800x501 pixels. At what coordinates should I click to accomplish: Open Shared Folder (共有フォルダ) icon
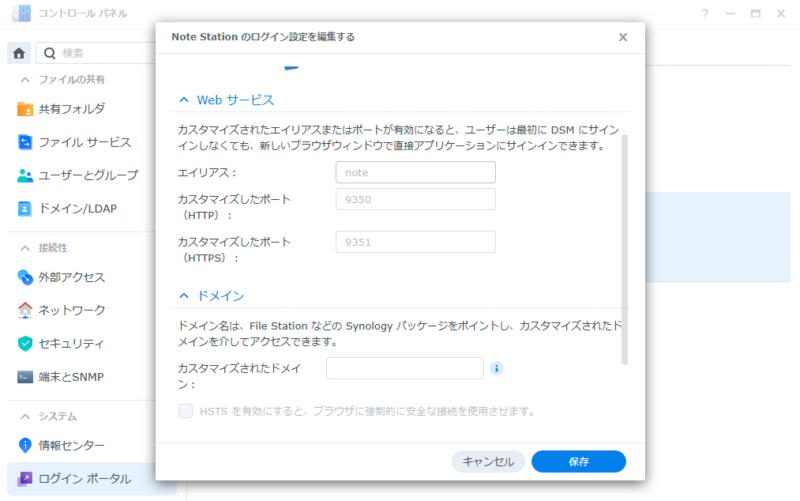point(24,109)
